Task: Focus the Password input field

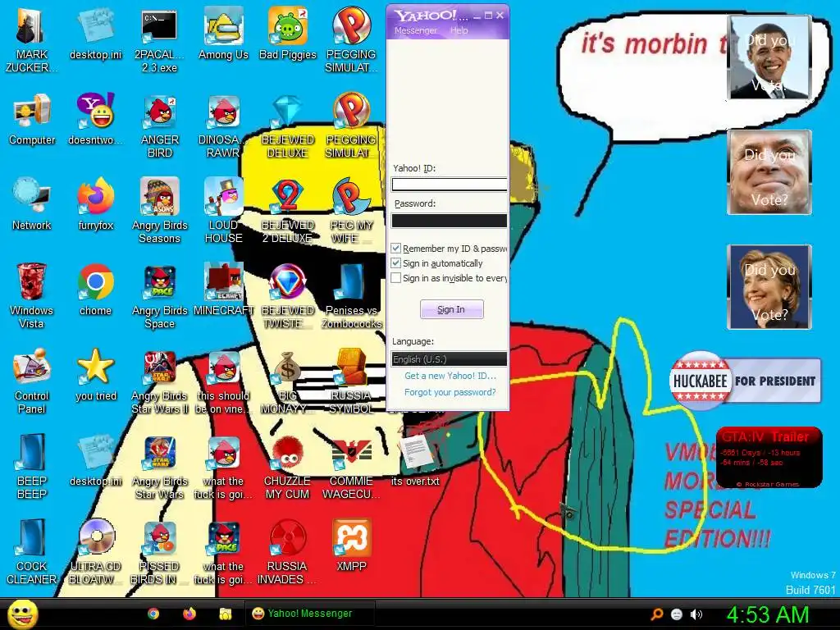Action: click(x=449, y=221)
